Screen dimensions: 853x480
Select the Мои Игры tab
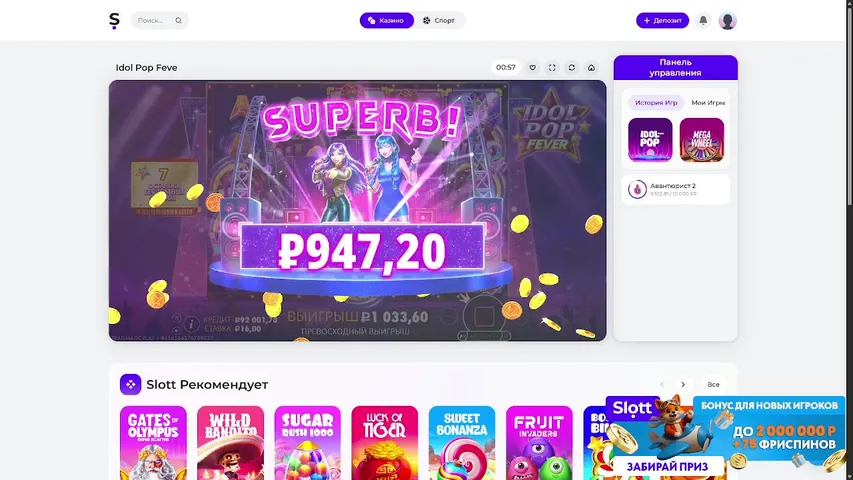coord(708,102)
